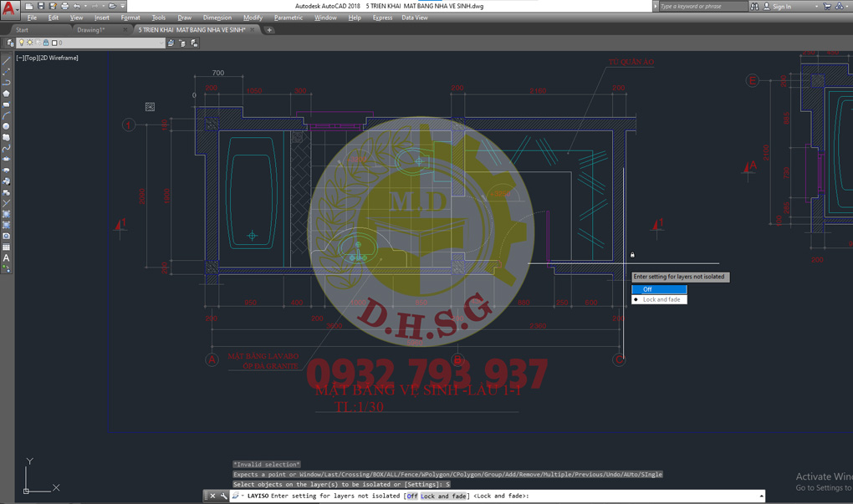
Task: Expand the Sign In dropdown arrow
Action: point(816,7)
